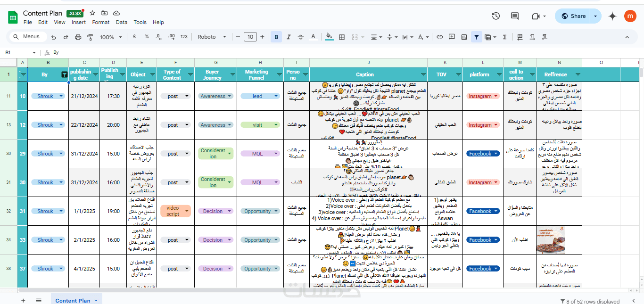Viewport: 644px width, 304px height.
Task: Add a comment from the toolbar
Action: click(452, 37)
